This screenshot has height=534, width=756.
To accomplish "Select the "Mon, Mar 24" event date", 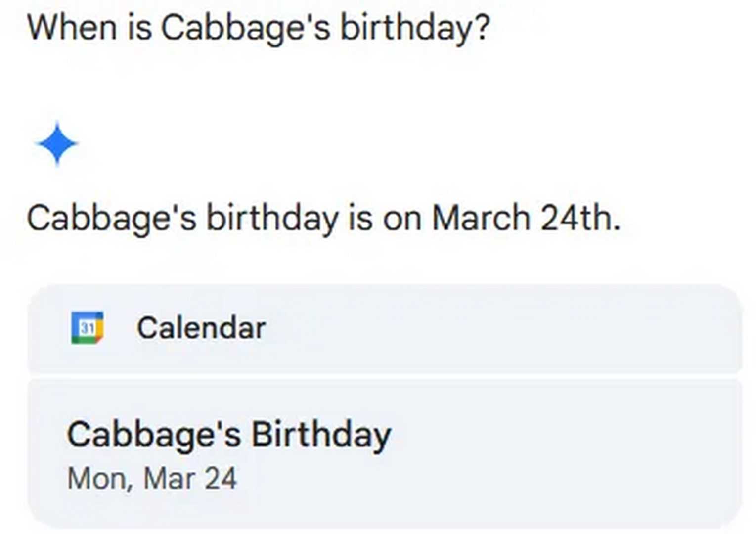I will point(152,479).
